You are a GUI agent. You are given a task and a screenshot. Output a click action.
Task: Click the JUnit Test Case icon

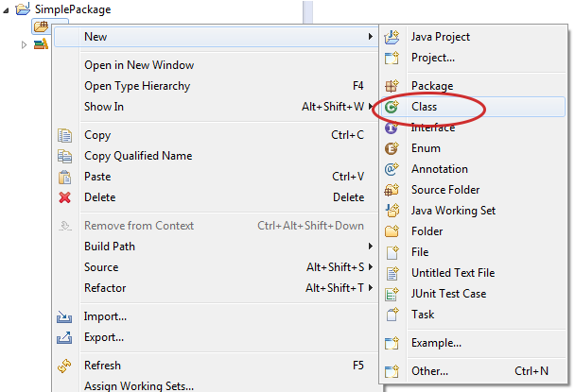392,294
